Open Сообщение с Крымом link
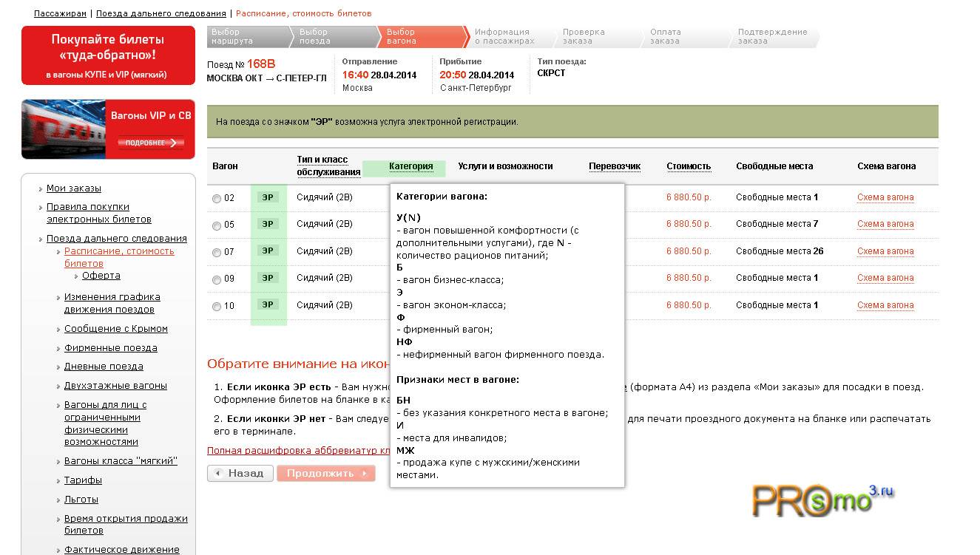The height and width of the screenshot is (555, 980). [116, 329]
